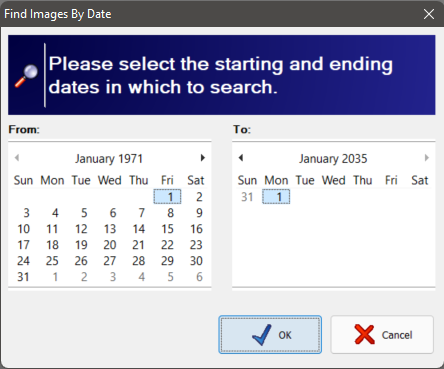The width and height of the screenshot is (444, 369).
Task: Click the magnifying glass search icon
Action: [26, 76]
